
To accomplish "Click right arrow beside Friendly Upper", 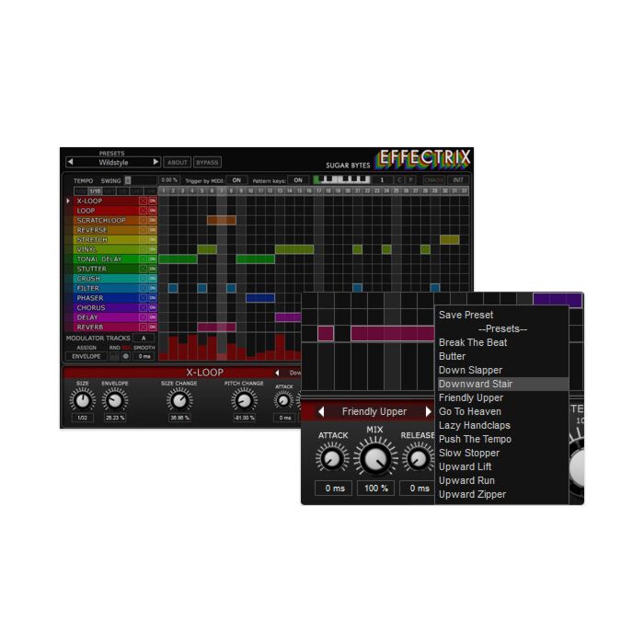I will click(428, 411).
